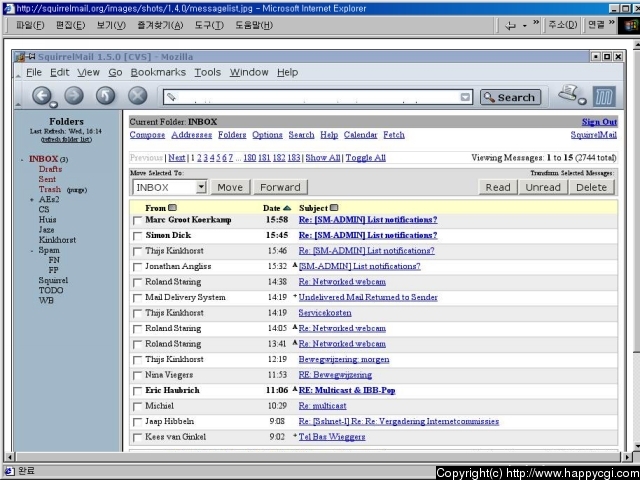Image resolution: width=640 pixels, height=480 pixels.
Task: Open IE back button history arrow
Action: (x=524, y=26)
